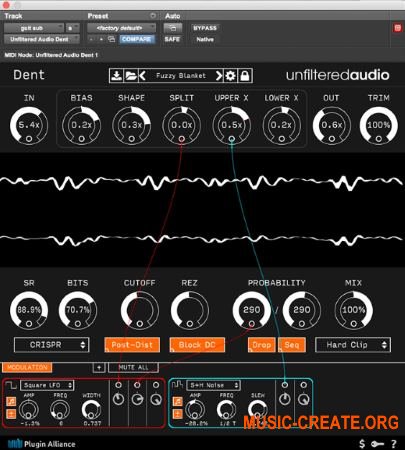
Task: Open the question mark help icon
Action: pos(394,444)
